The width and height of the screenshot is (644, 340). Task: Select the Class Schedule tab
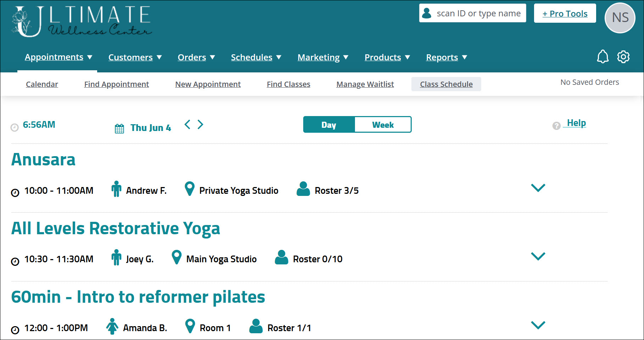(x=446, y=84)
